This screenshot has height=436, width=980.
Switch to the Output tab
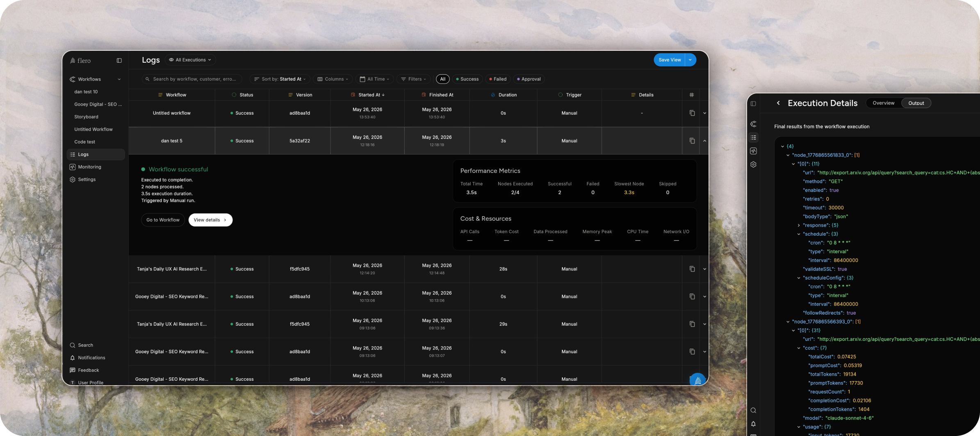point(916,103)
